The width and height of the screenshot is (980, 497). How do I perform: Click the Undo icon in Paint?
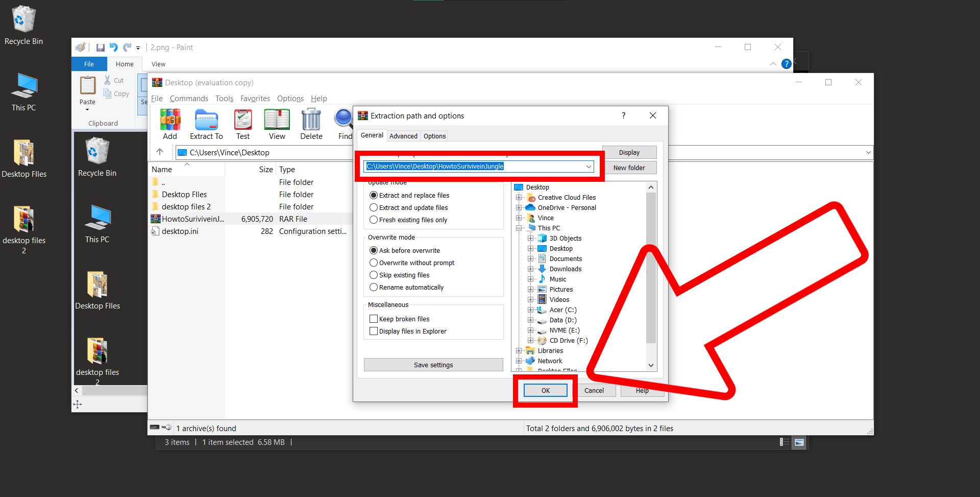[113, 47]
